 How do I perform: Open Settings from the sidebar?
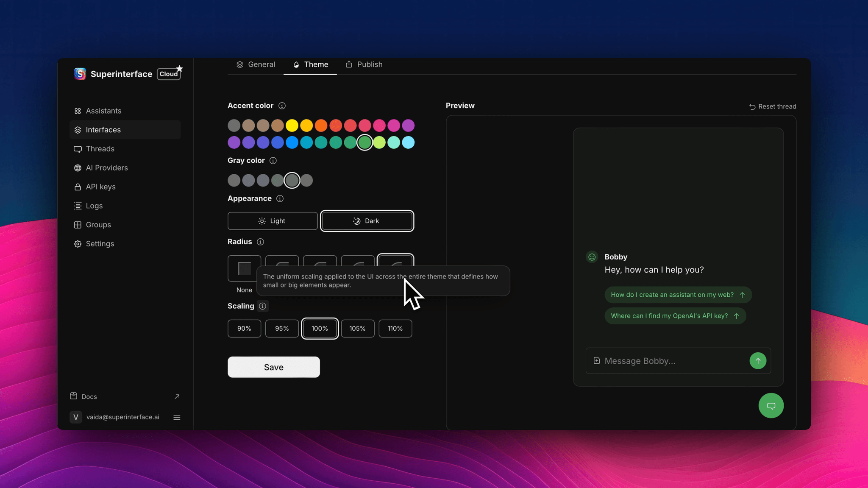pos(100,244)
